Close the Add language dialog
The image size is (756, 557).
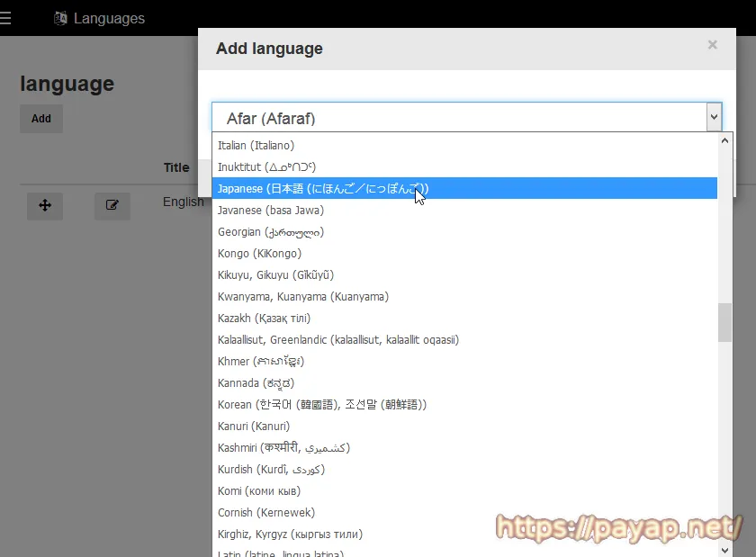712,45
